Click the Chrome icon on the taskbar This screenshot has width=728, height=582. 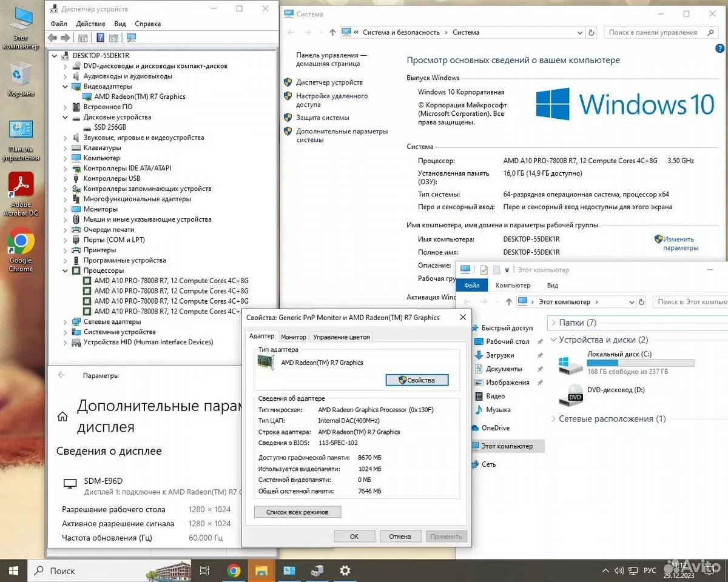[234, 570]
